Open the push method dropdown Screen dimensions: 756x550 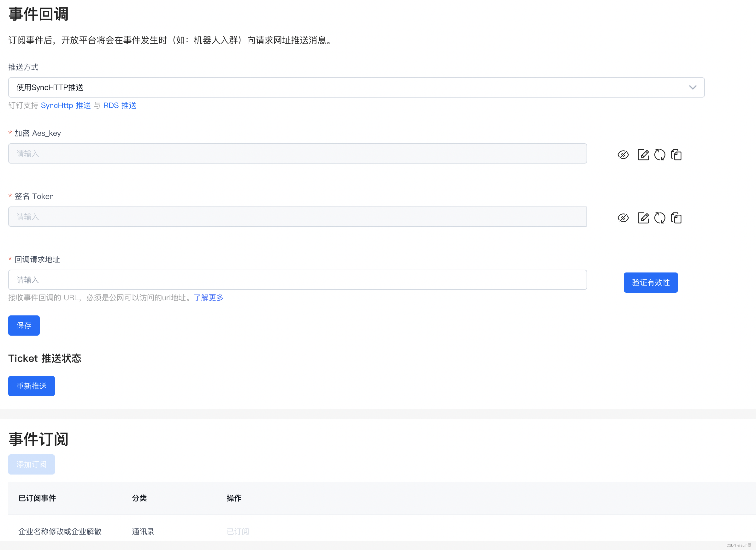point(356,87)
